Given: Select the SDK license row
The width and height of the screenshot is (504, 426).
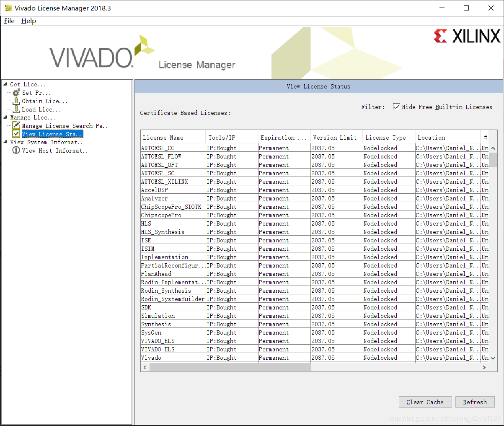Looking at the screenshot, I should 315,307.
